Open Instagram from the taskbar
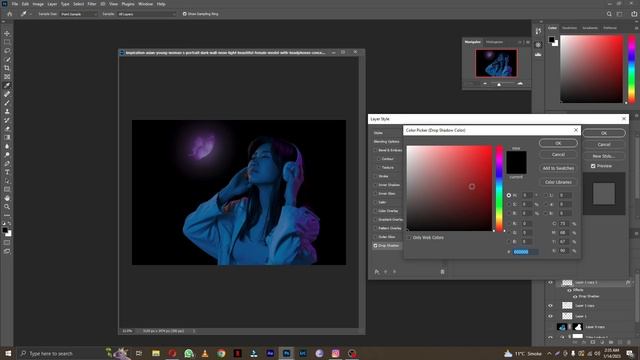 (x=336, y=353)
